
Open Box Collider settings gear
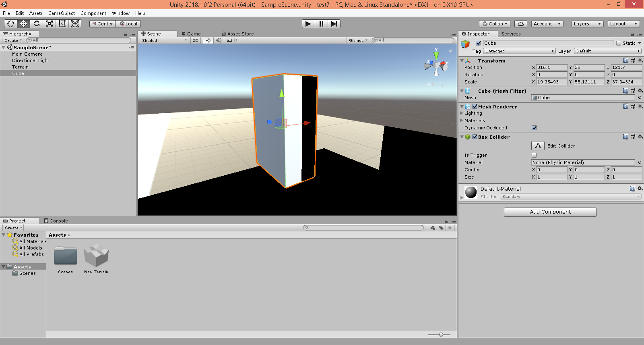click(640, 137)
